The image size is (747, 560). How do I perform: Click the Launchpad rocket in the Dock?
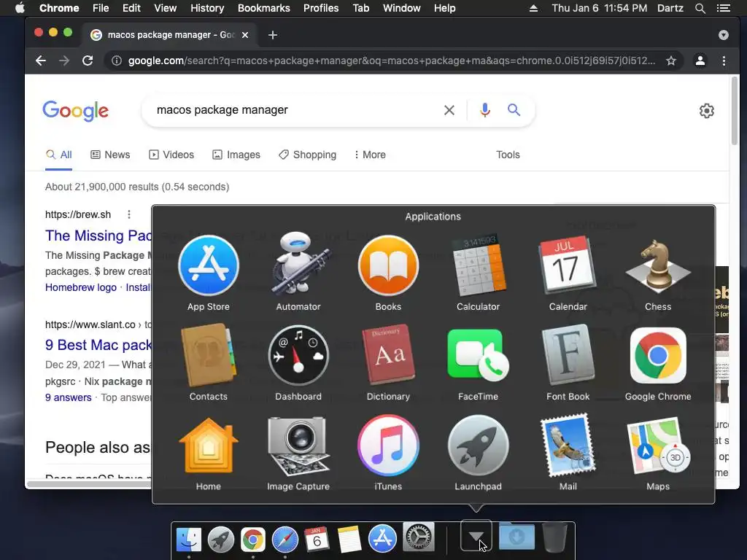220,539
